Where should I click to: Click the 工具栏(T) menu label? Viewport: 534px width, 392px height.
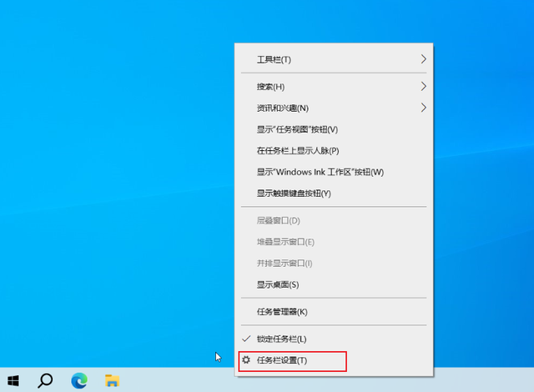coord(274,59)
